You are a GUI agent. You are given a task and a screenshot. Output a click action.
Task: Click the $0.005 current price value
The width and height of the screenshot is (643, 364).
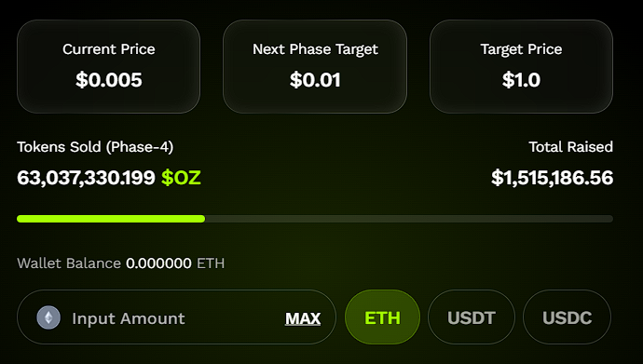click(109, 80)
